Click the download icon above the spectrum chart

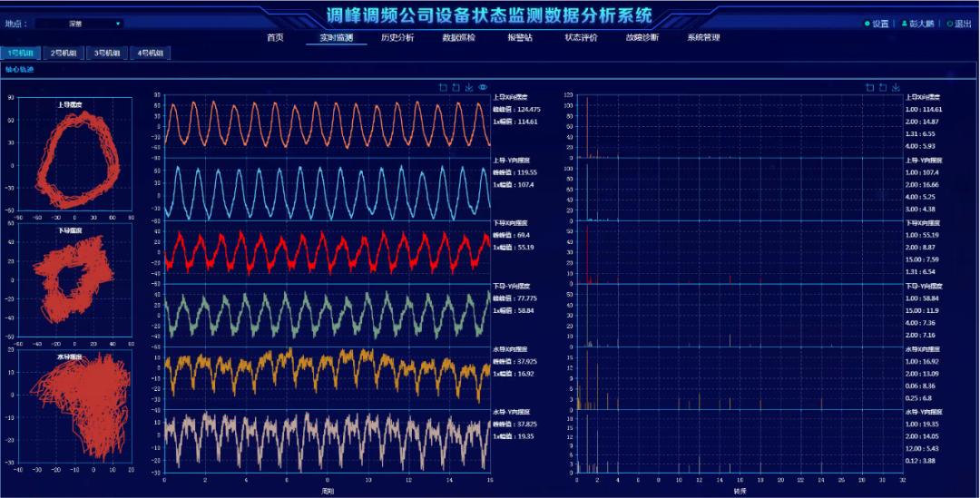896,87
